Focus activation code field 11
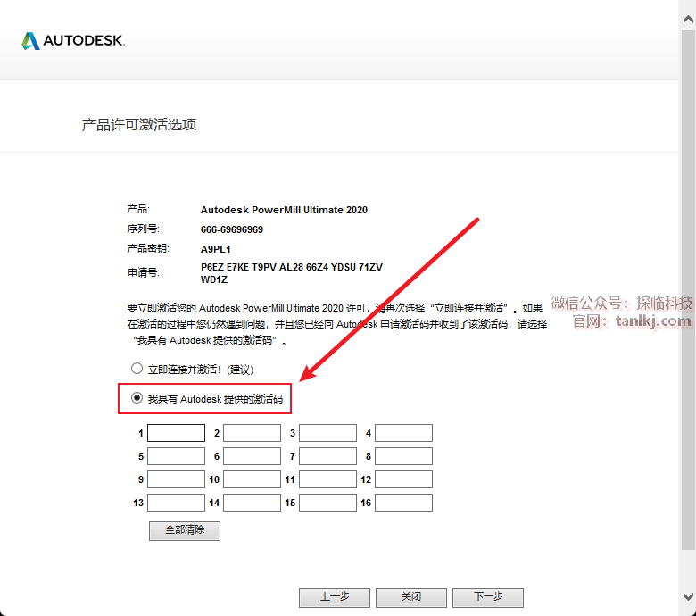Viewport: 696px width, 616px height. (x=328, y=479)
